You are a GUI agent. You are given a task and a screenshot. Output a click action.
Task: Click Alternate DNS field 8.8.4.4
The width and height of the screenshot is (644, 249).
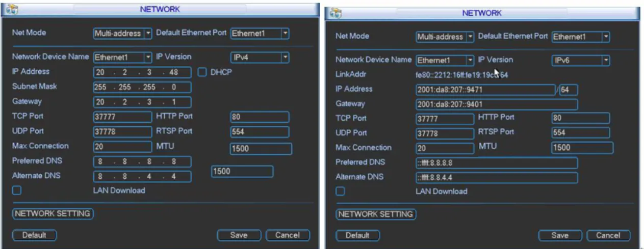coord(142,177)
